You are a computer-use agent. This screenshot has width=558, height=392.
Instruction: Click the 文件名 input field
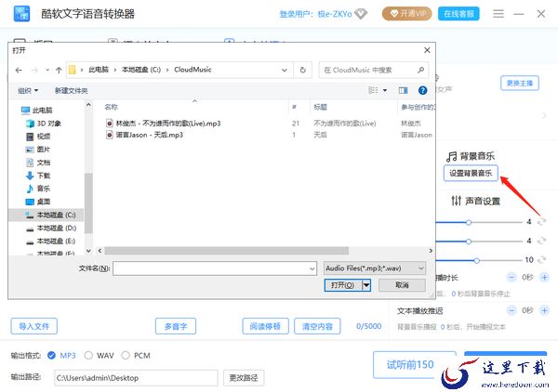(x=215, y=268)
